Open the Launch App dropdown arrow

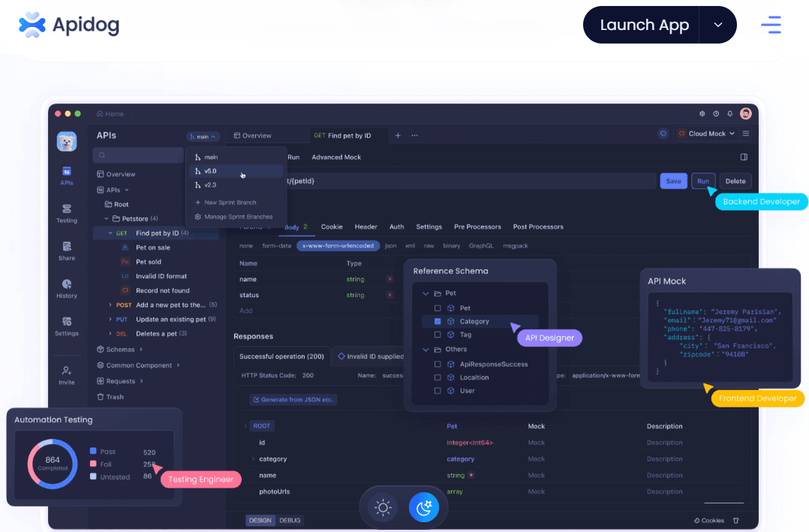tap(717, 25)
